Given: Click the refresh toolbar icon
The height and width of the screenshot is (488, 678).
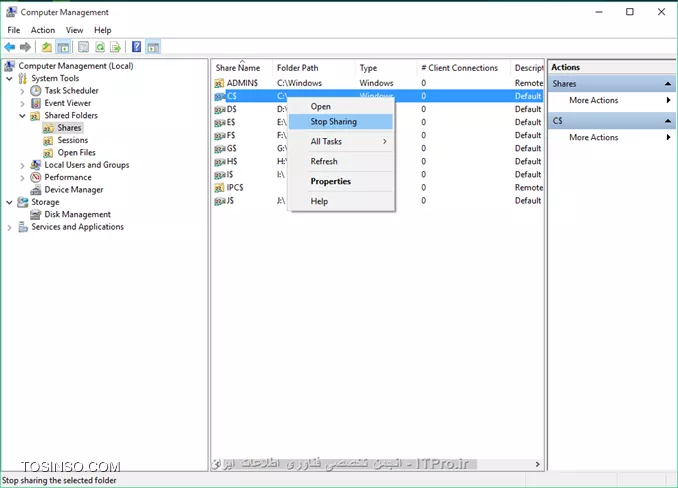Looking at the screenshot, I should (100, 47).
